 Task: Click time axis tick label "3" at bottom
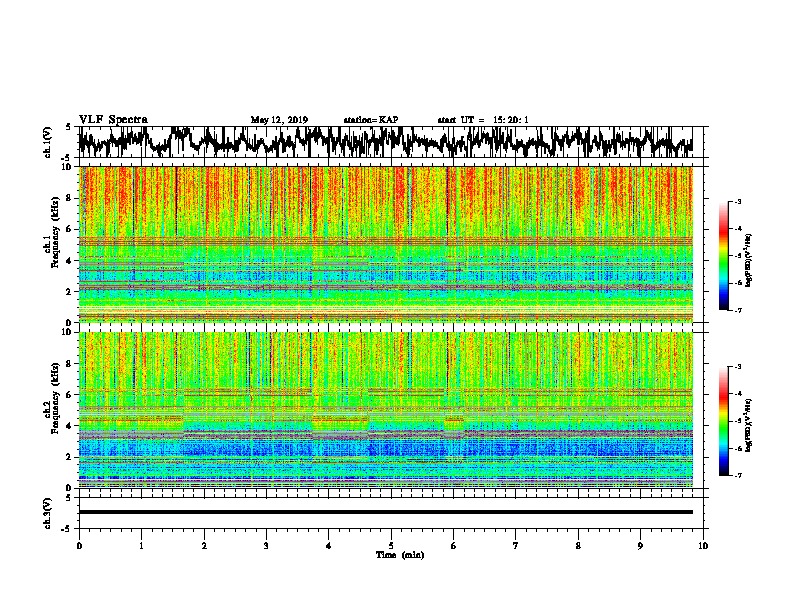266,546
